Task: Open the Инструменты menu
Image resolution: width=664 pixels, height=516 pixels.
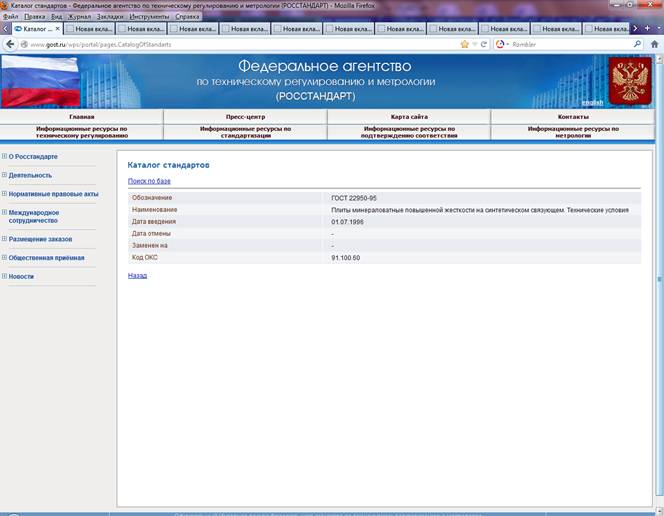Action: 149,17
